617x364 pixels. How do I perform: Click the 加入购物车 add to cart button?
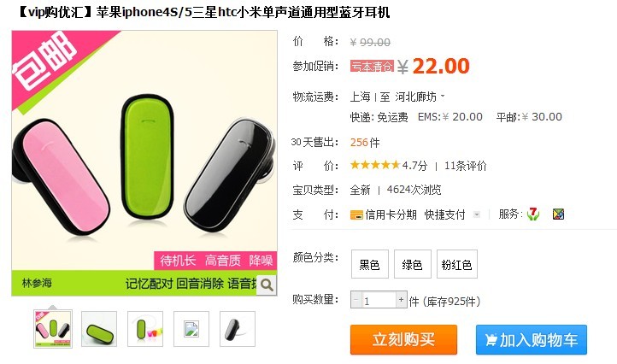[532, 339]
